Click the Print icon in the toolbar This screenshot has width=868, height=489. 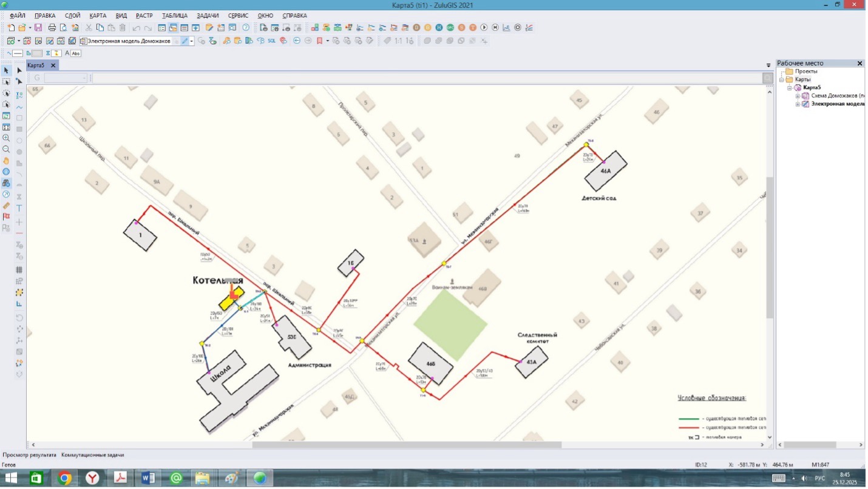[52, 28]
